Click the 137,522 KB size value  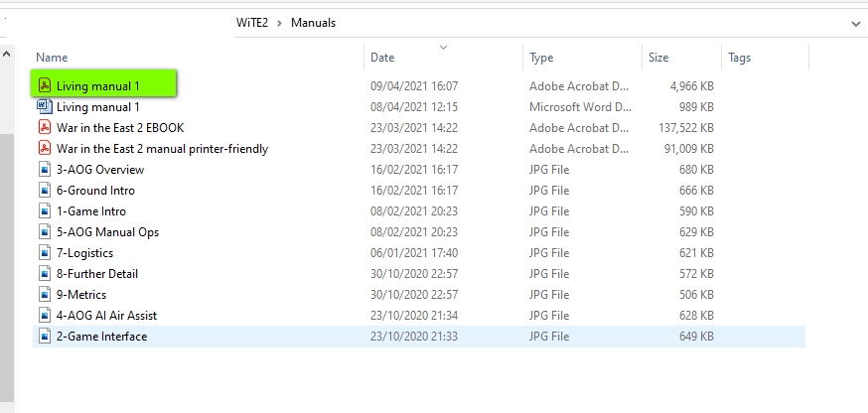(x=686, y=128)
